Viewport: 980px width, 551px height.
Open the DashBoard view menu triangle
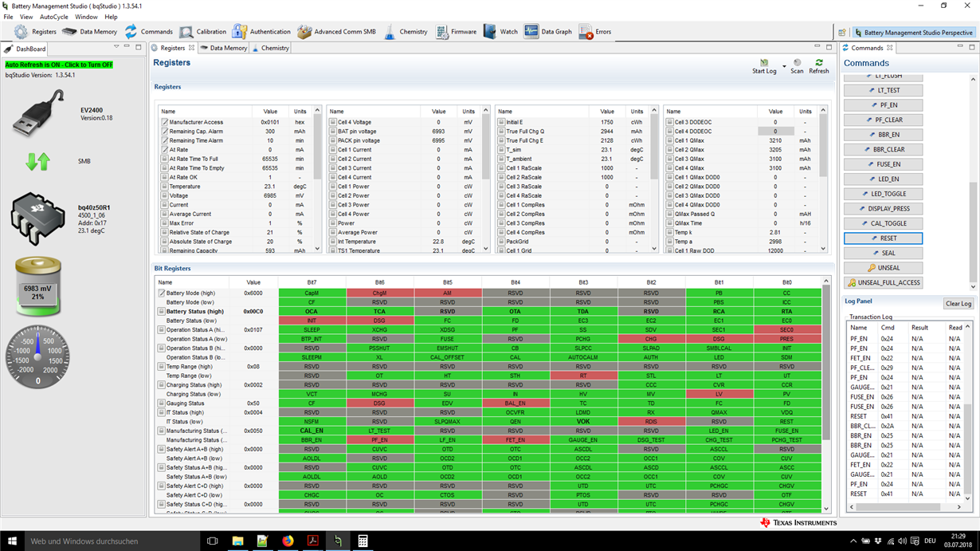point(115,48)
